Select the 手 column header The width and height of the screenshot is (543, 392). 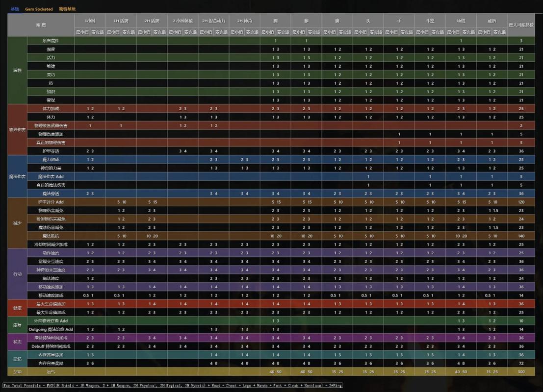(x=399, y=21)
